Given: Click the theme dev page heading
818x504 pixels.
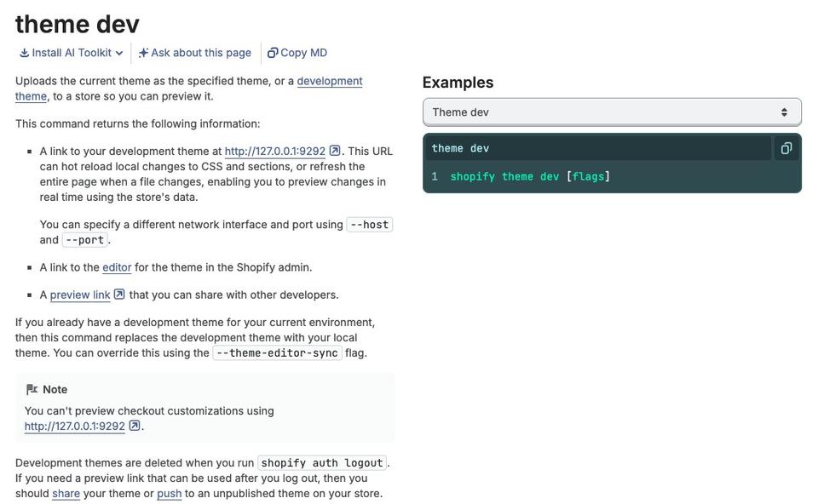Looking at the screenshot, I should [x=78, y=24].
